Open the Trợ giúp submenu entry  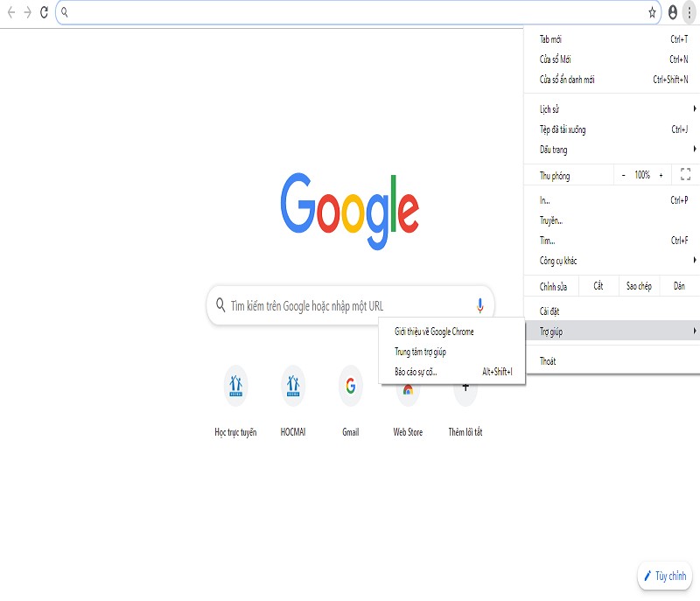click(612, 331)
